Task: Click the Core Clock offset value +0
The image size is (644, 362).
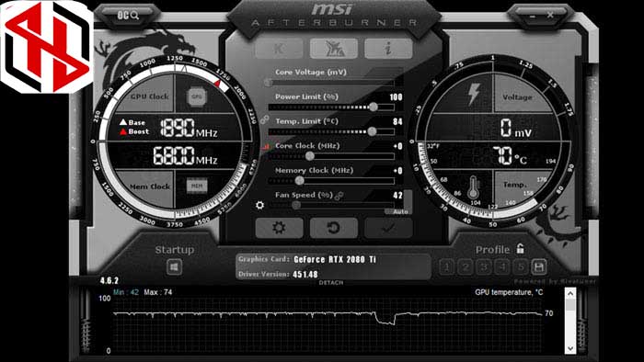Action: (x=397, y=146)
